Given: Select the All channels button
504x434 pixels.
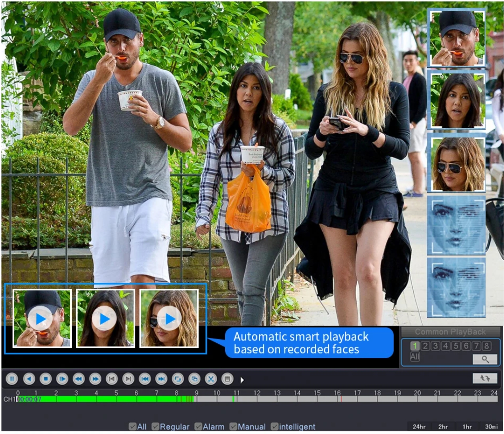Looking at the screenshot, I should (415, 357).
